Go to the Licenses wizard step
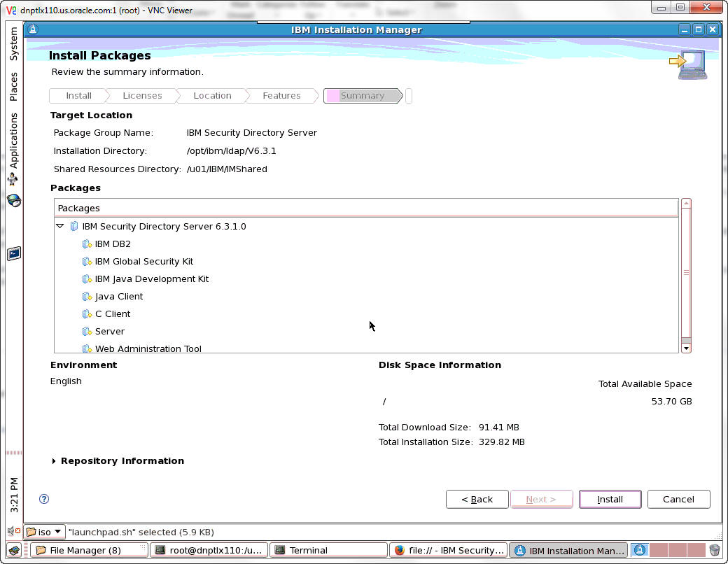728x564 pixels. click(x=142, y=96)
